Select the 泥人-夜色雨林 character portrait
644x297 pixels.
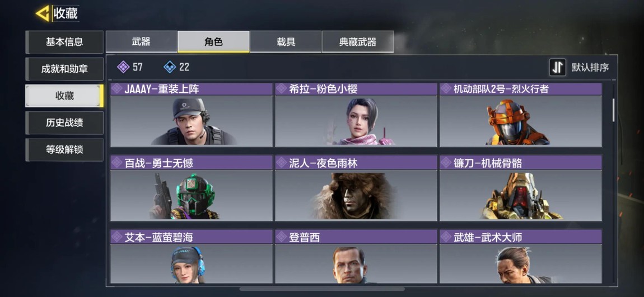356,195
